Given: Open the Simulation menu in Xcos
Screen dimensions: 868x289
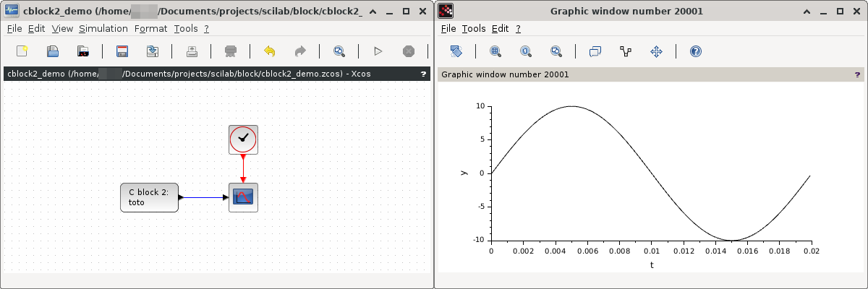Looking at the screenshot, I should [103, 28].
